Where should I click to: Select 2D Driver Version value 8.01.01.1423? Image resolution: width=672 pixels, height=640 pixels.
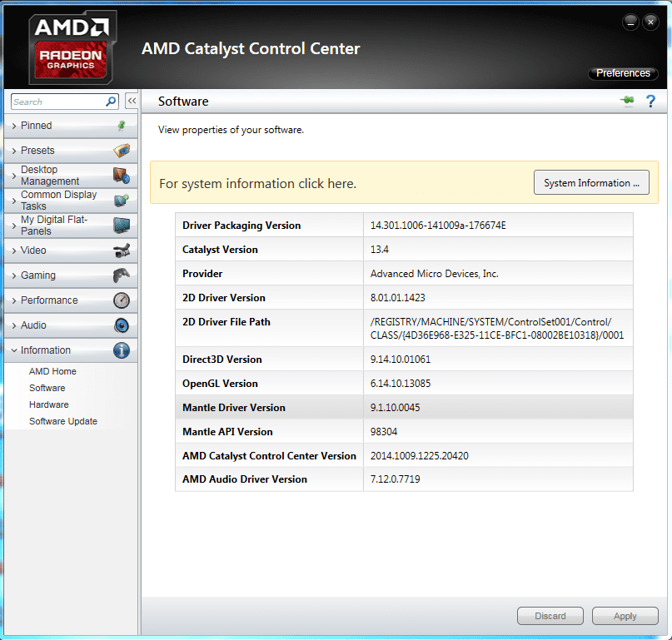point(398,298)
